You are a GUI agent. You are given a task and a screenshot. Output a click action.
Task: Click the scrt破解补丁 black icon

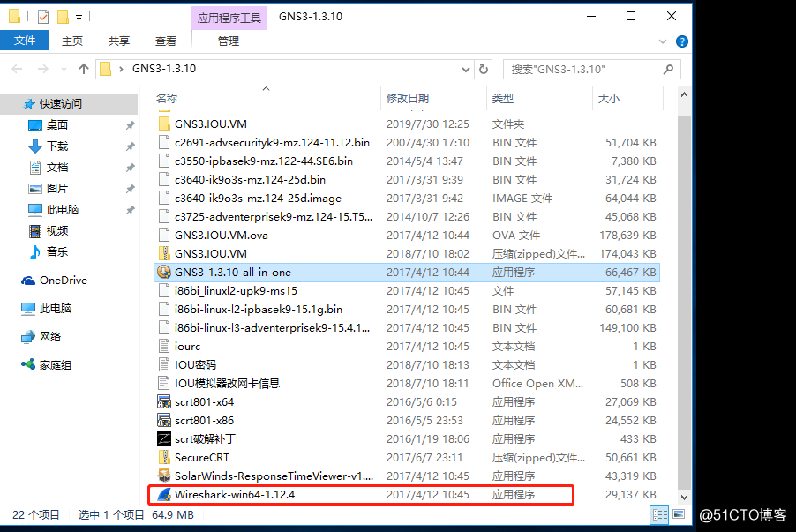[x=164, y=439]
